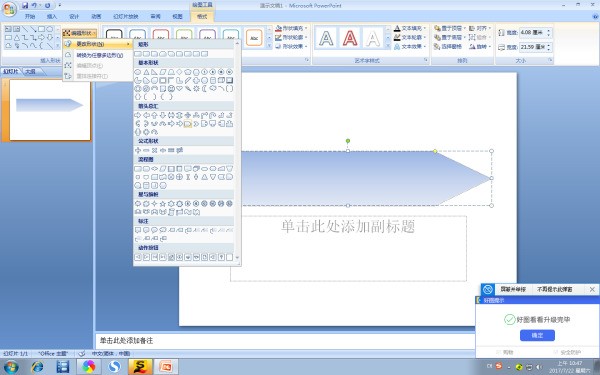Viewport: 600px width, 375px height.
Task: Pick the sun shape in basic shapes
Action: [196, 89]
